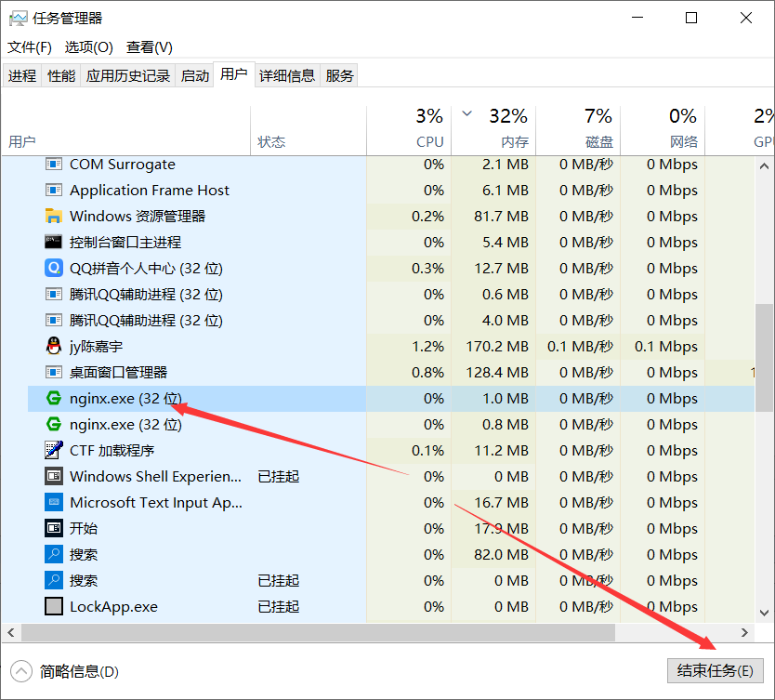Click the vertical scrollbar down arrow
775x700 pixels.
pos(764,613)
